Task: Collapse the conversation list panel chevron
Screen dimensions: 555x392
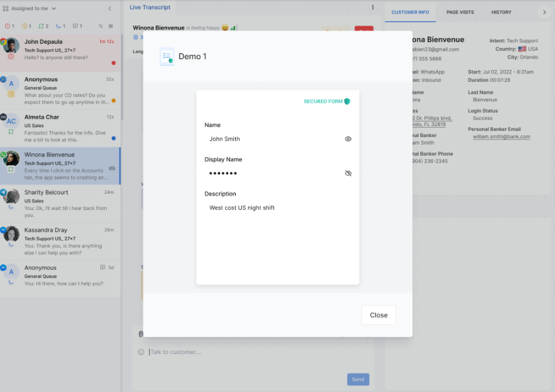Action: click(110, 9)
